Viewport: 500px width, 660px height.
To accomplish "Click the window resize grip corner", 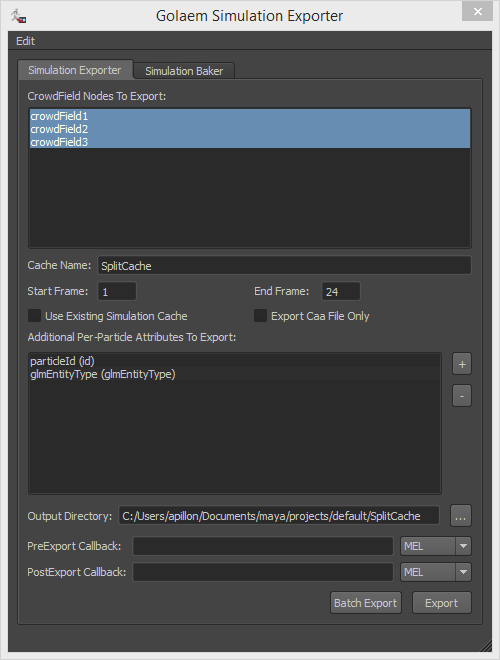I will [x=486, y=646].
